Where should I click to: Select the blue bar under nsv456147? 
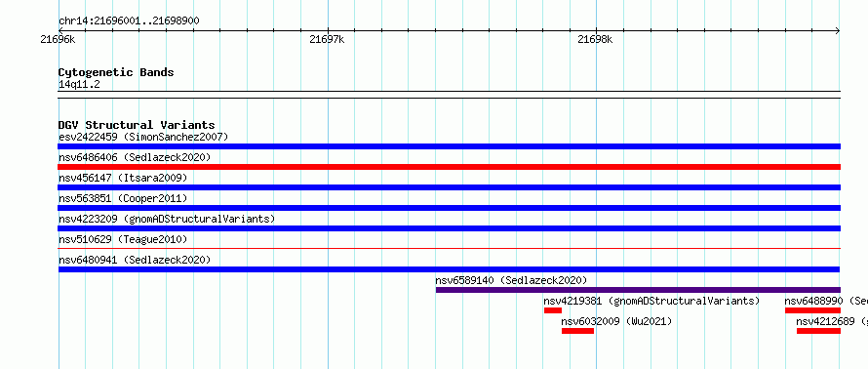point(450,187)
